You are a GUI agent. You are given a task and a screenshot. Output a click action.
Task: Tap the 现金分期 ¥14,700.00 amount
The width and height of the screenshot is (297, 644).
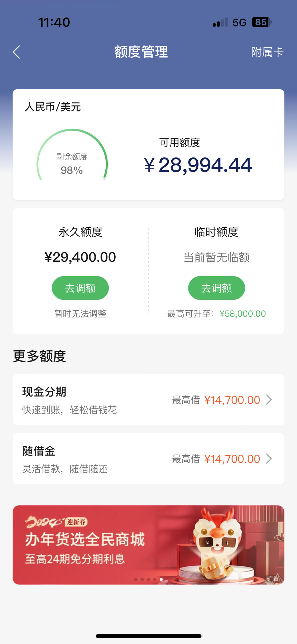tap(232, 400)
